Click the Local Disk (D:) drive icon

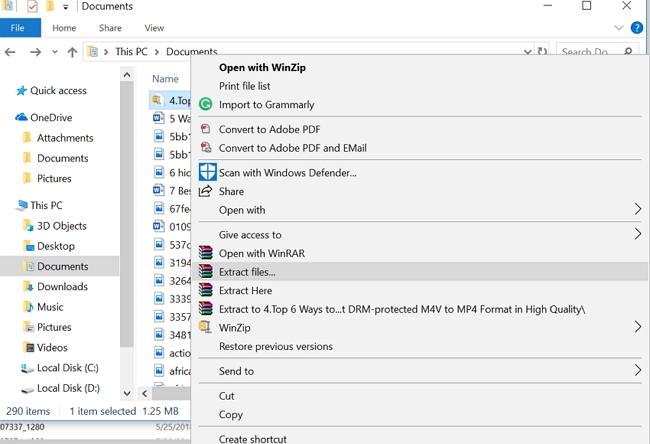tap(27, 389)
